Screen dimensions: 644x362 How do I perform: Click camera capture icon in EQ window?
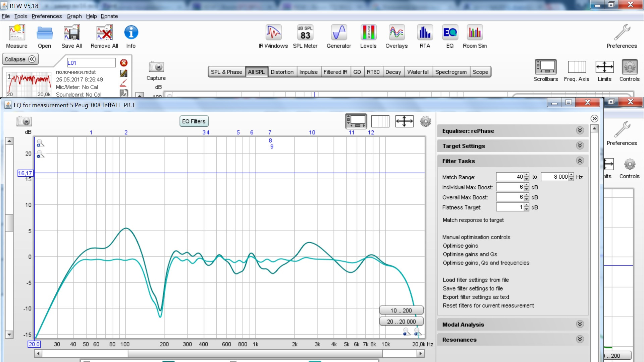[x=24, y=121]
